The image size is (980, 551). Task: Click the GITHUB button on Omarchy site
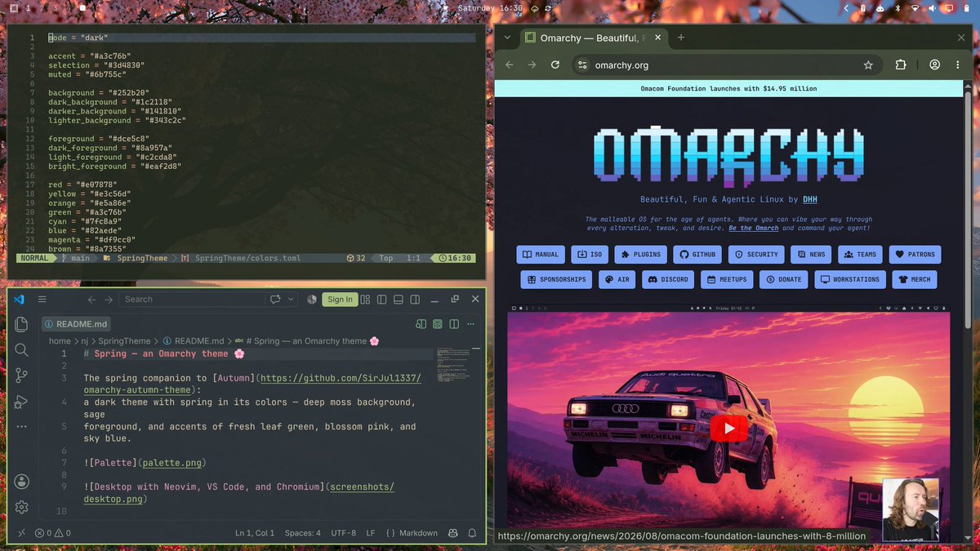coord(697,254)
